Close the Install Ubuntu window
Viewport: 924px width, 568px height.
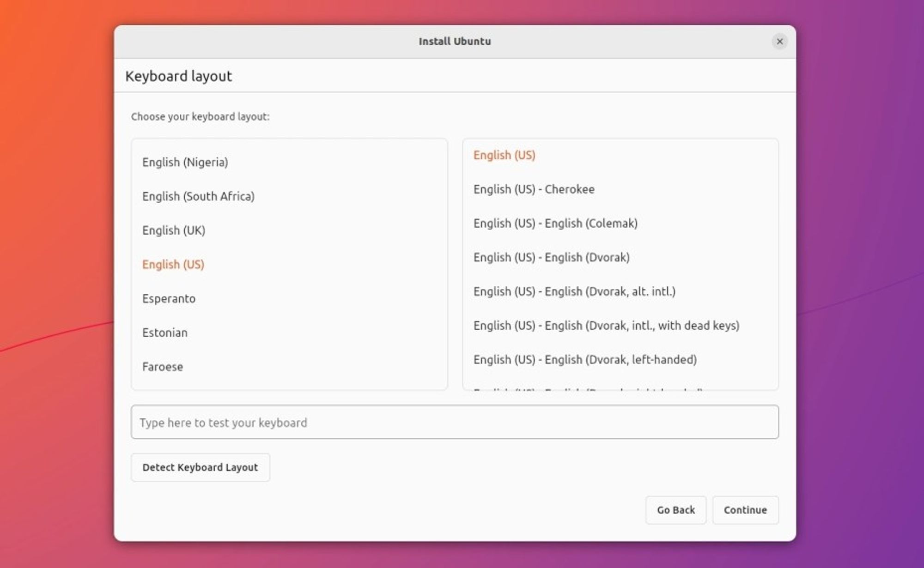click(x=779, y=42)
